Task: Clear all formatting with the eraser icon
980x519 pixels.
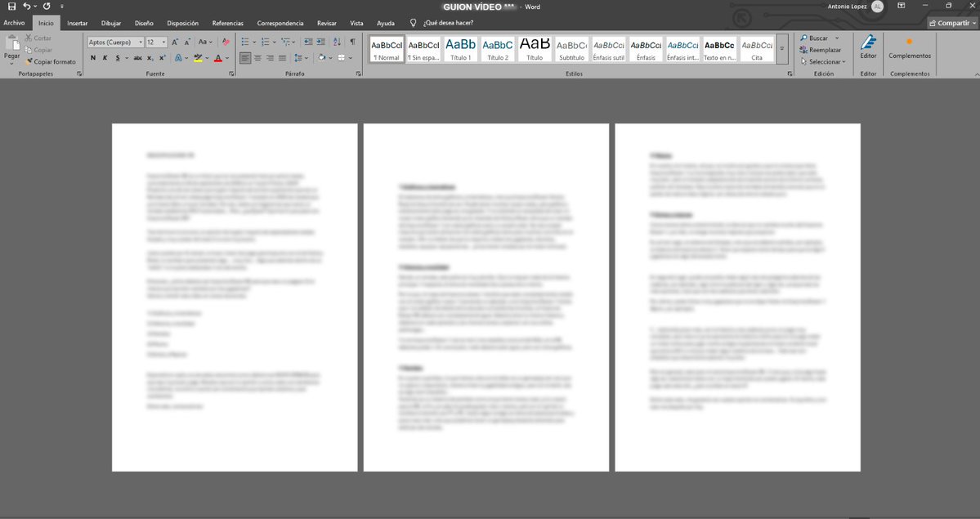Action: click(x=226, y=42)
